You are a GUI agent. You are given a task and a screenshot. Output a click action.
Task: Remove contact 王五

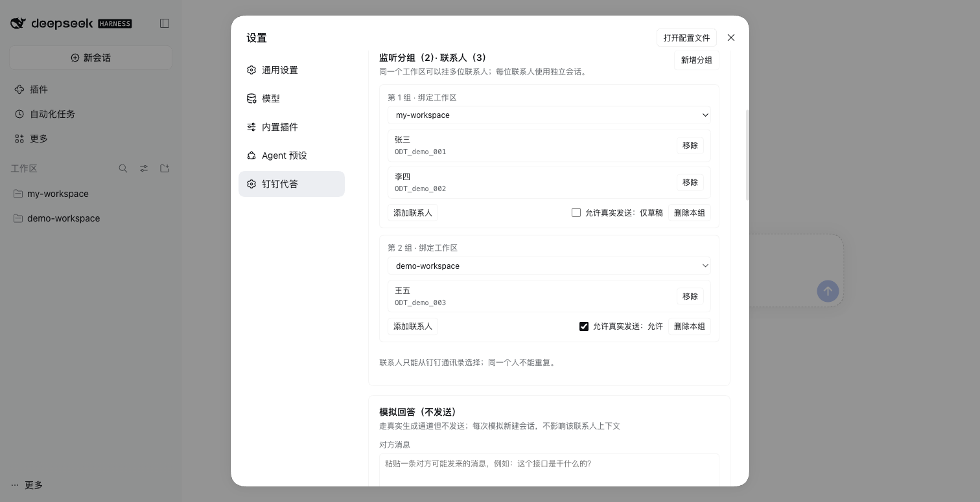pos(690,296)
